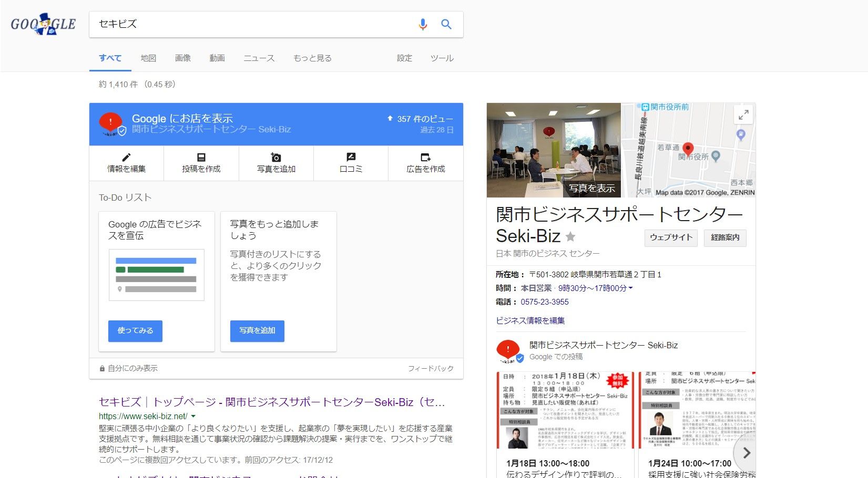
Task: Click the Google の広告でビジネスを宣伝 ad preview image
Action: click(x=157, y=275)
